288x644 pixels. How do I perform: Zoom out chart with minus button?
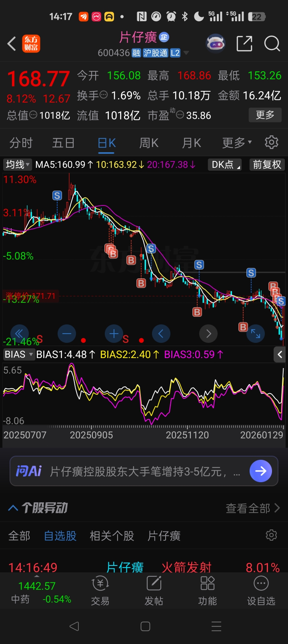(66, 334)
